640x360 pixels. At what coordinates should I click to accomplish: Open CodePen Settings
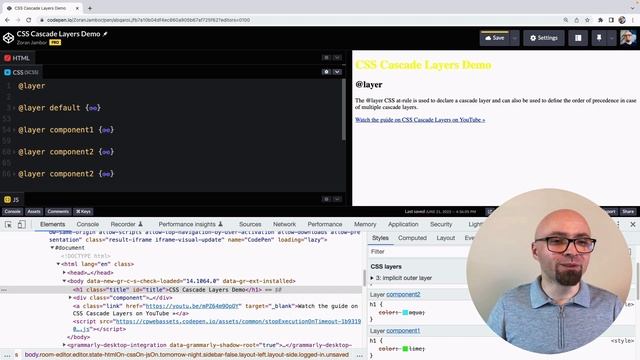tap(544, 38)
